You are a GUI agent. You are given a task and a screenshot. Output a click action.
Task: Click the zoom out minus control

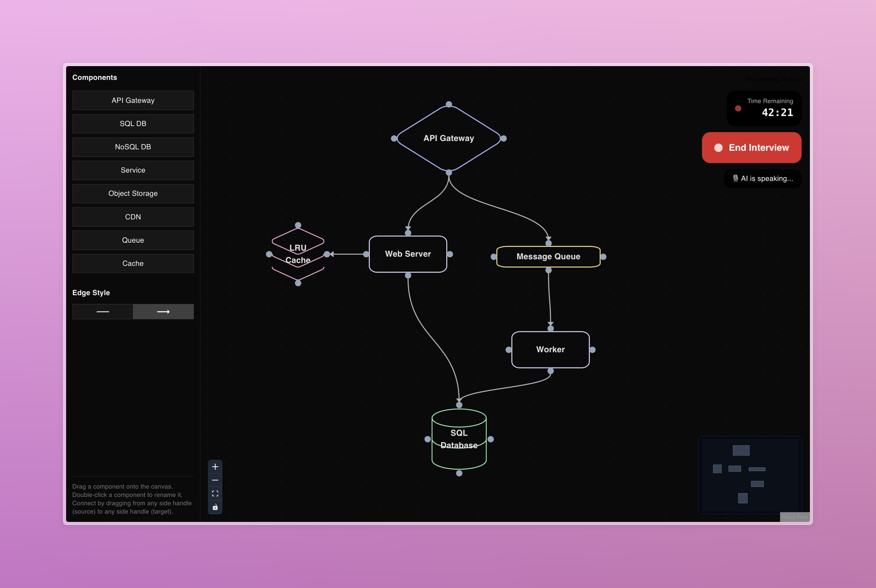tap(215, 480)
